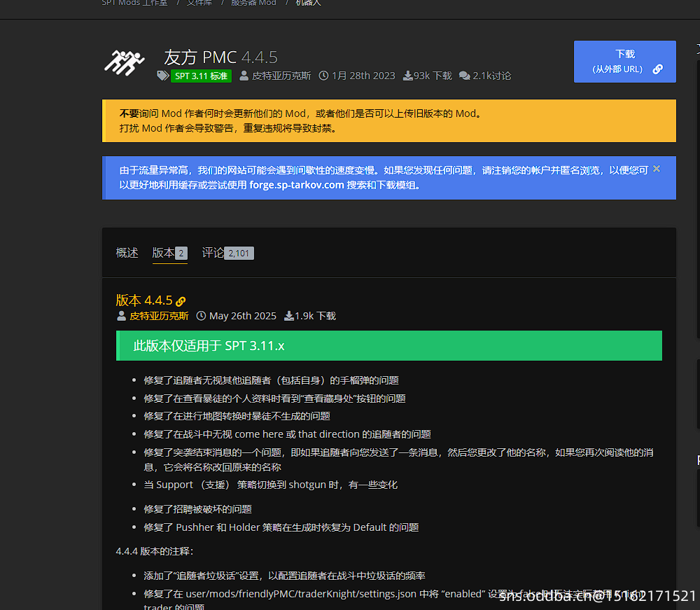Click the yellow 不要询问 Mod 作者 warning banner
700x610 pixels.
(x=388, y=121)
